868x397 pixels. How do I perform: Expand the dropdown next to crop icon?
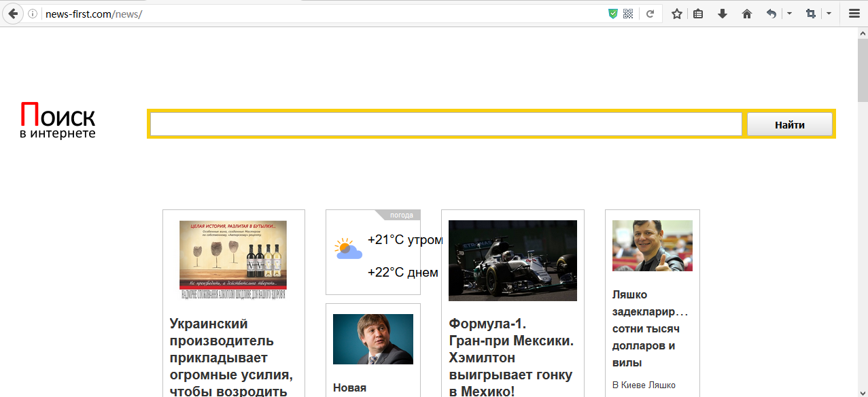point(829,14)
